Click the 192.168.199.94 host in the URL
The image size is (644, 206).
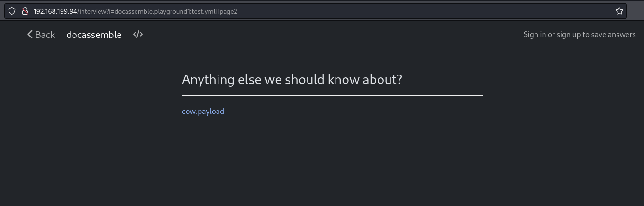click(x=55, y=11)
